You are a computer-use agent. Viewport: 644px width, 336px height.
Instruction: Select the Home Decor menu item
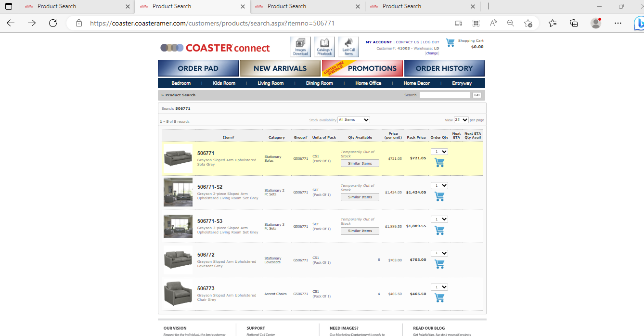417,83
